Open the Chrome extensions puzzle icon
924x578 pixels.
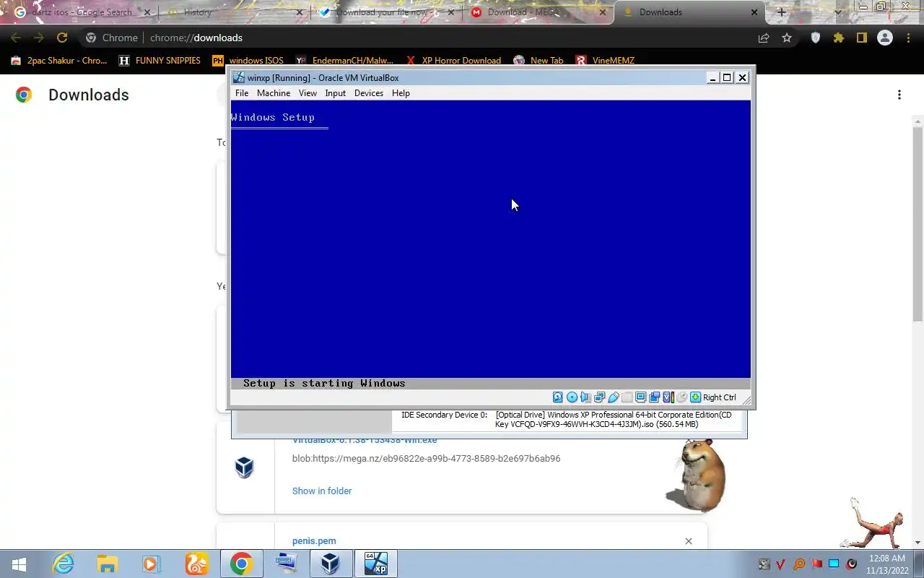pyautogui.click(x=839, y=38)
